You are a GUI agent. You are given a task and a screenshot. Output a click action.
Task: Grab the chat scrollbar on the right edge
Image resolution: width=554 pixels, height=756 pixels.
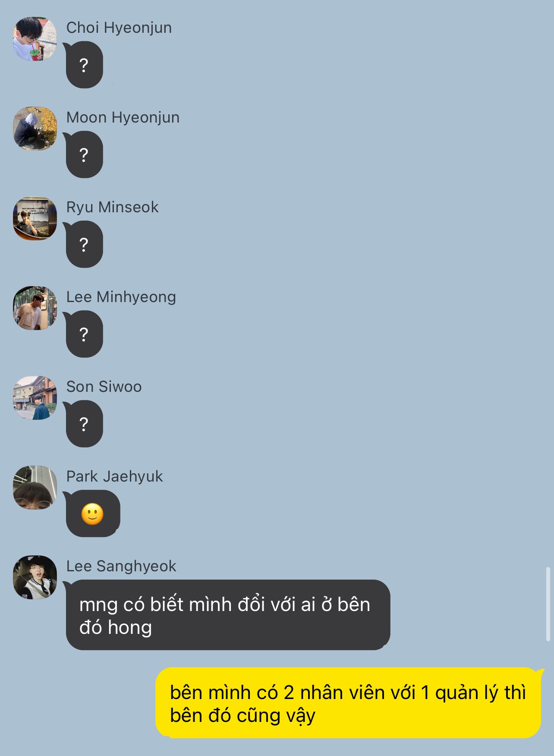pyautogui.click(x=548, y=604)
